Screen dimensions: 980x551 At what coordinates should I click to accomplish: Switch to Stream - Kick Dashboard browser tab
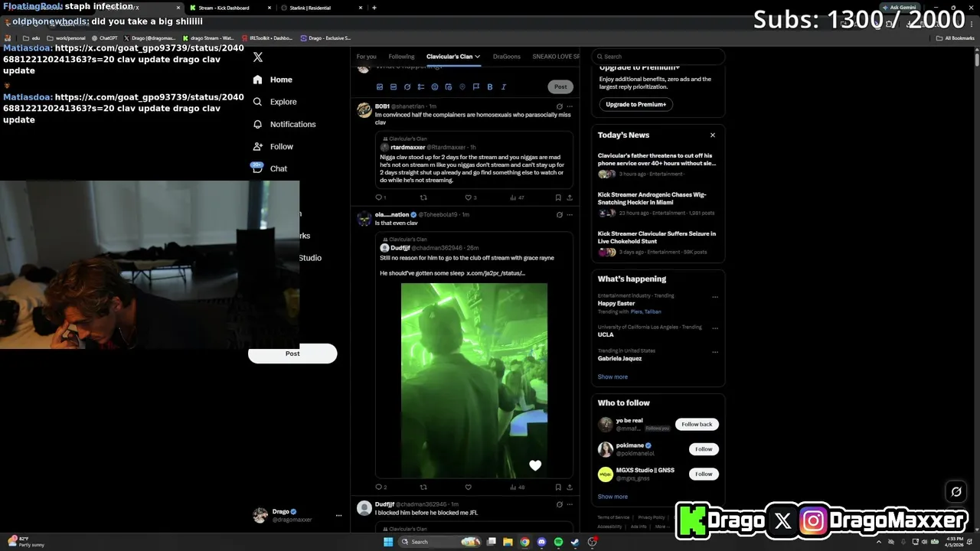click(x=228, y=8)
